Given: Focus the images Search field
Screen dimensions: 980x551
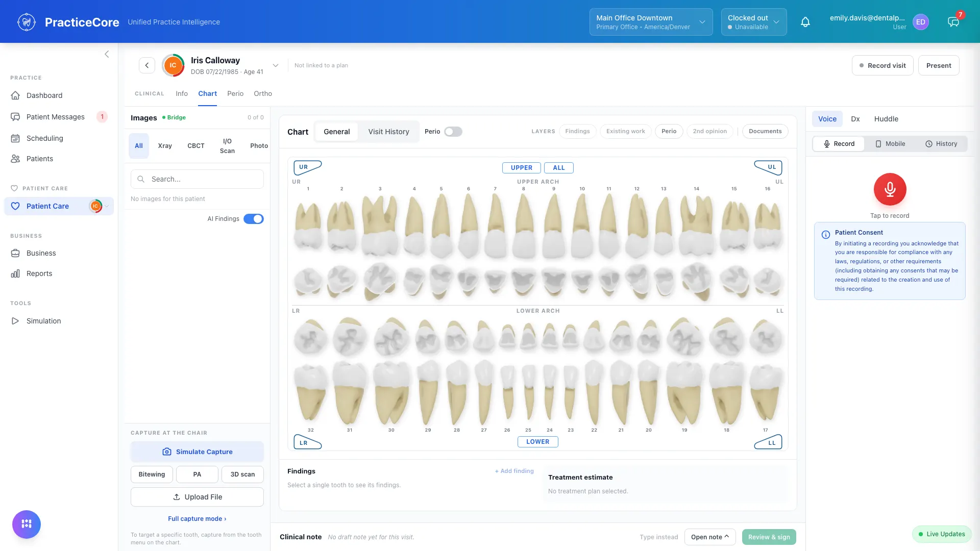Looking at the screenshot, I should tap(197, 179).
